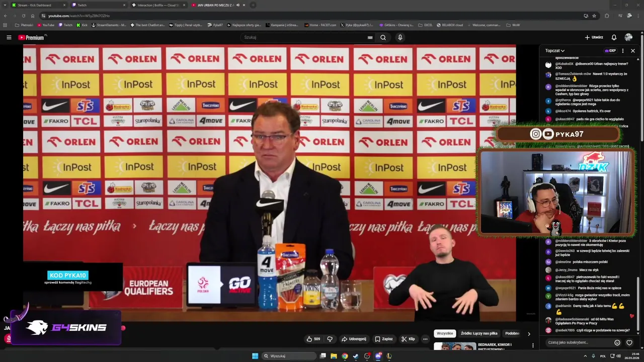Viewport: 644px width, 362px height.
Task: Open YouTube notifications bell
Action: (x=614, y=37)
